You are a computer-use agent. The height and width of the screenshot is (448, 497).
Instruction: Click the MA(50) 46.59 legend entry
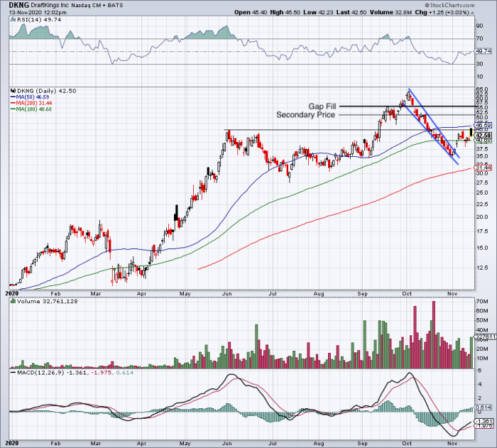(33, 97)
